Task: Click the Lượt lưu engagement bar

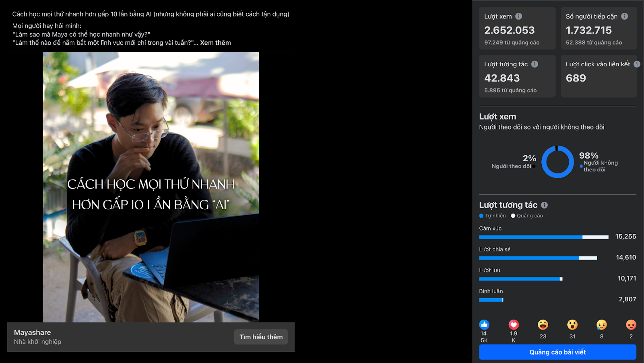Action: click(x=521, y=279)
